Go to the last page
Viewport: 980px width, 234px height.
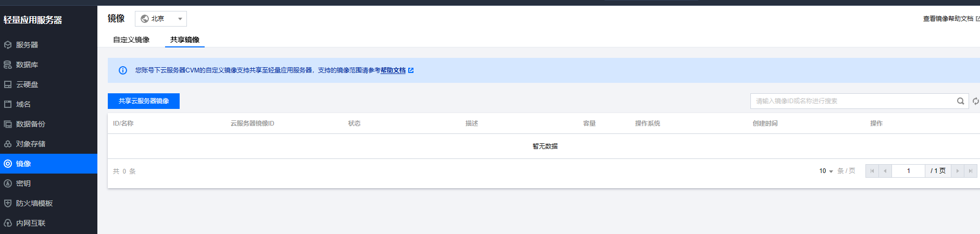pos(971,171)
